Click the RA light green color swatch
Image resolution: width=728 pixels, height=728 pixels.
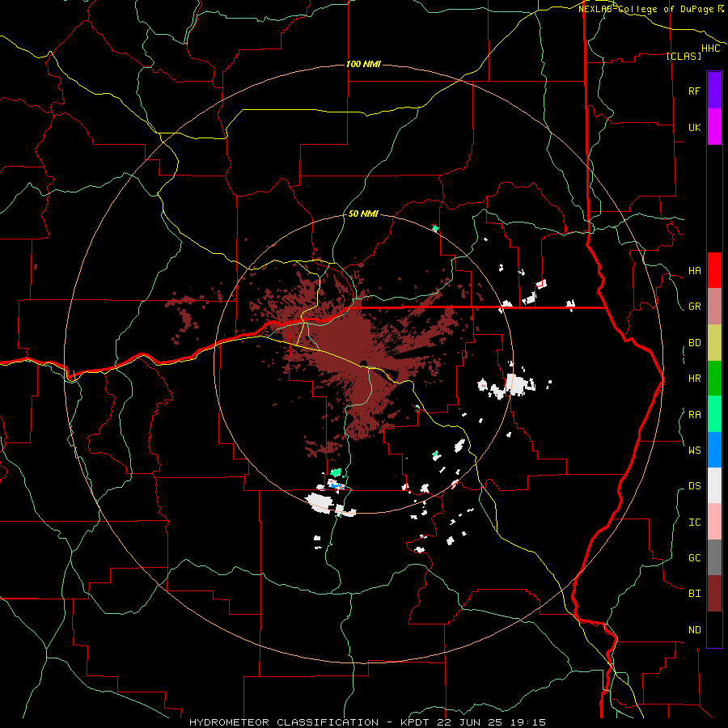click(714, 414)
